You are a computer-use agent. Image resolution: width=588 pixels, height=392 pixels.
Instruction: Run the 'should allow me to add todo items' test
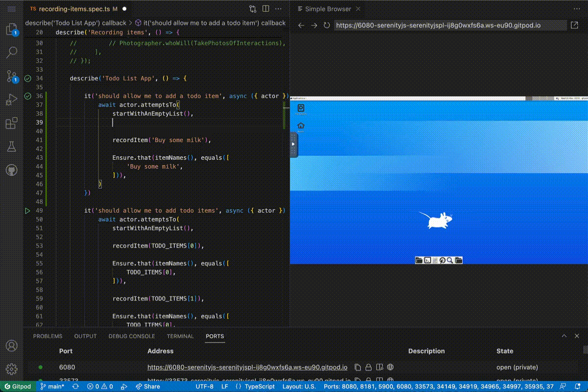(27, 211)
